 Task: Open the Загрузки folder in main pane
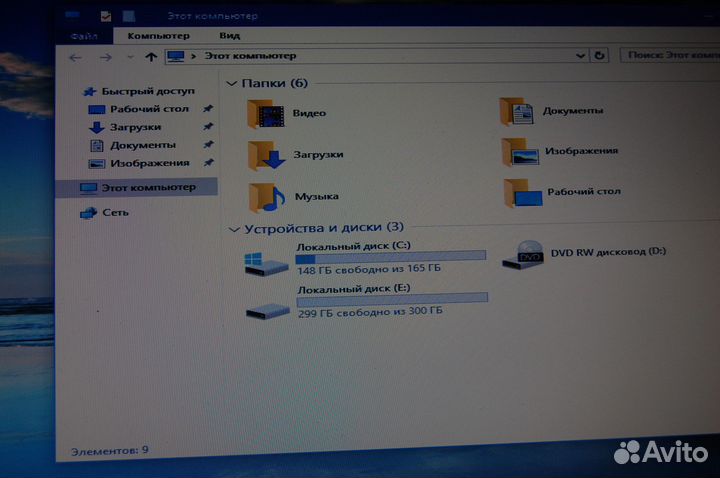coord(268,156)
